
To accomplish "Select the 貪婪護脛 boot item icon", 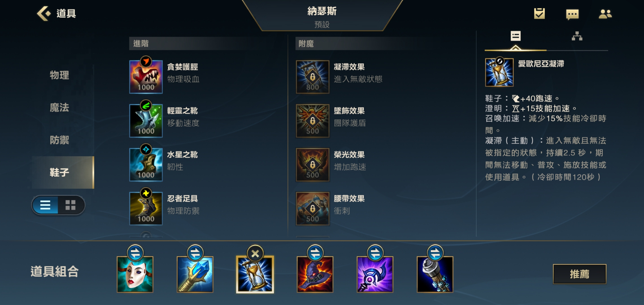I will [146, 77].
